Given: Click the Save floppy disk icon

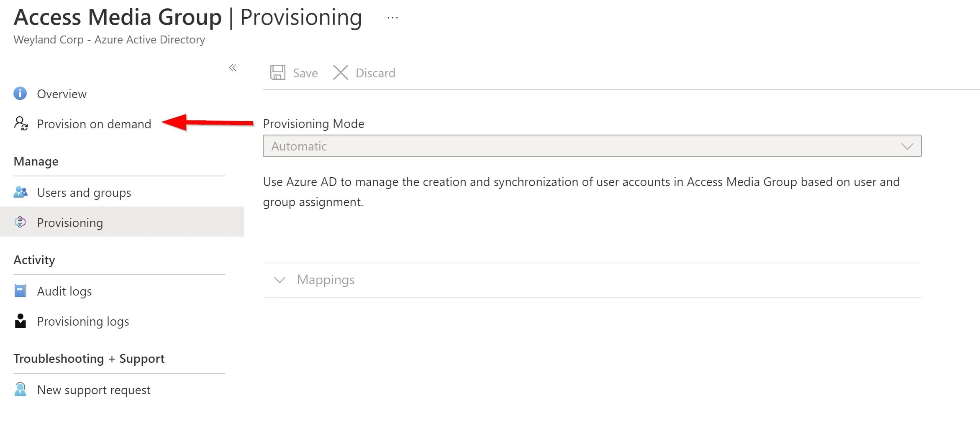Looking at the screenshot, I should (278, 72).
